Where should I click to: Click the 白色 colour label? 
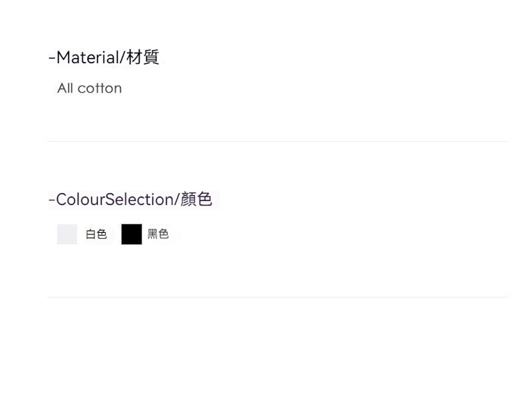(x=96, y=234)
